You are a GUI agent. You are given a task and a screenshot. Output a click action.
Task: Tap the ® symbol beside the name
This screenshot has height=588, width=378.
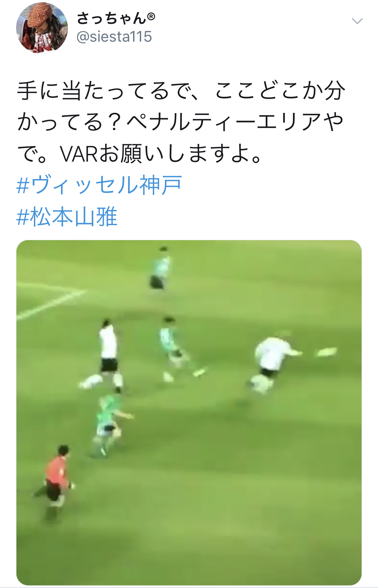[151, 16]
